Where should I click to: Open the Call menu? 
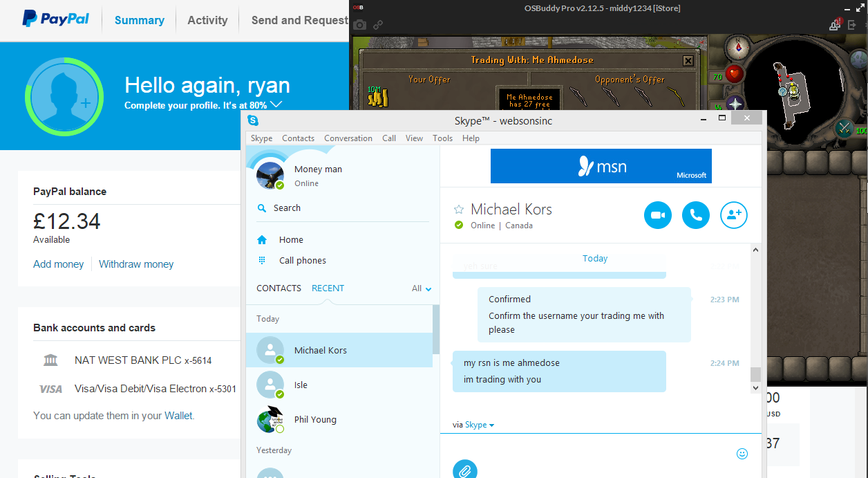coord(389,138)
